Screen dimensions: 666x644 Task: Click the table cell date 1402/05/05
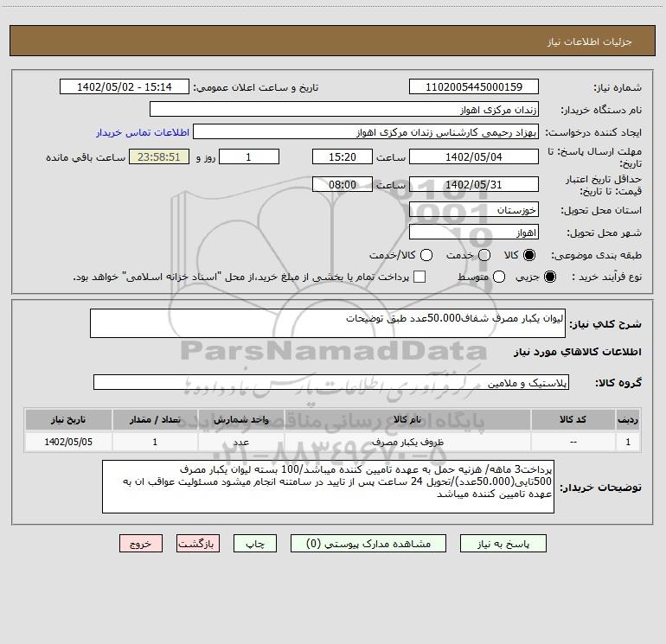click(68, 442)
